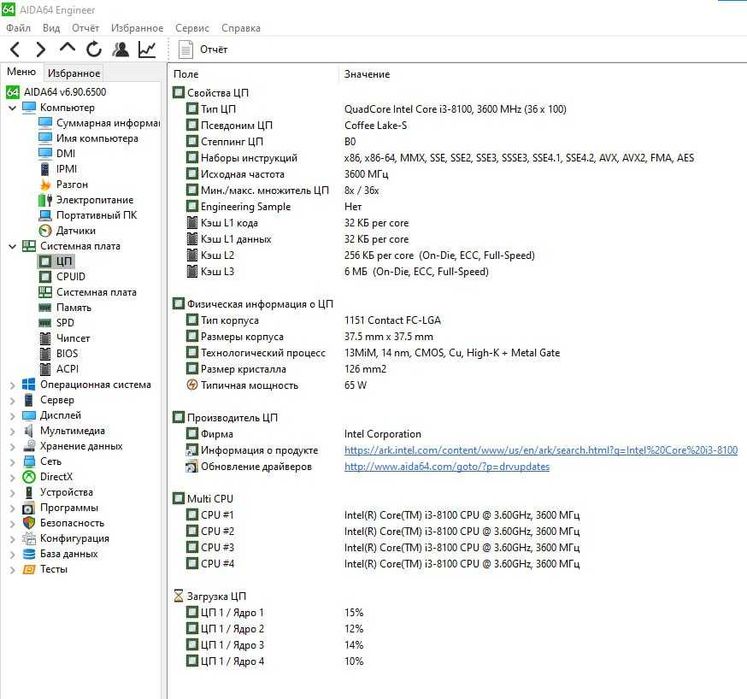The width and height of the screenshot is (747, 699).
Task: Click the Тесты benchmark icon
Action: (x=29, y=569)
